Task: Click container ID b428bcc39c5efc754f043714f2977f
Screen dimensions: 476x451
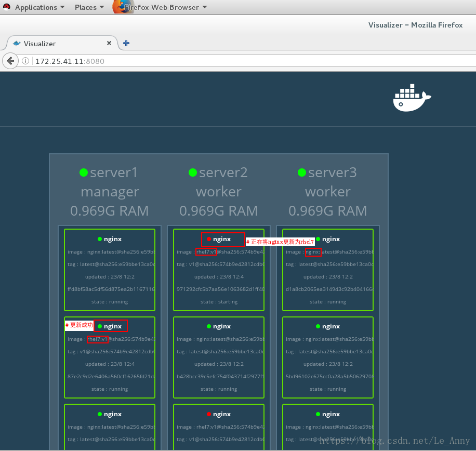Action: [x=220, y=377]
